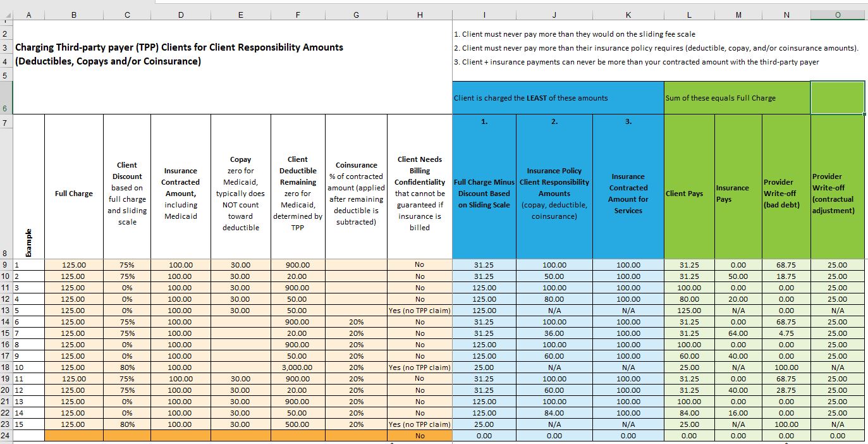Click 'Yes (no TPP claim)' for example 15

pyautogui.click(x=420, y=424)
